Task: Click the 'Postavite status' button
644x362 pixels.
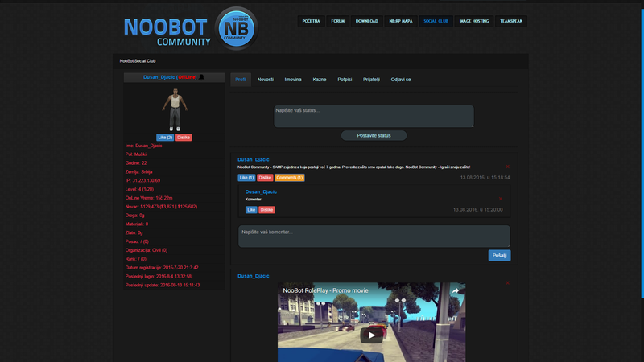Action: [x=374, y=135]
